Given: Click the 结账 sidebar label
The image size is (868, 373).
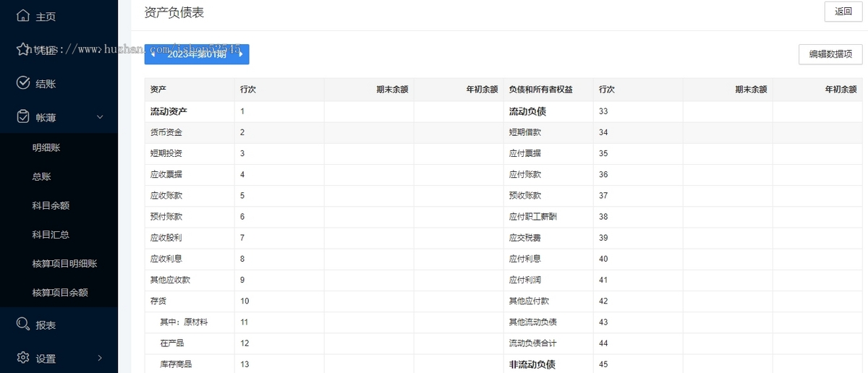Looking at the screenshot, I should (46, 83).
